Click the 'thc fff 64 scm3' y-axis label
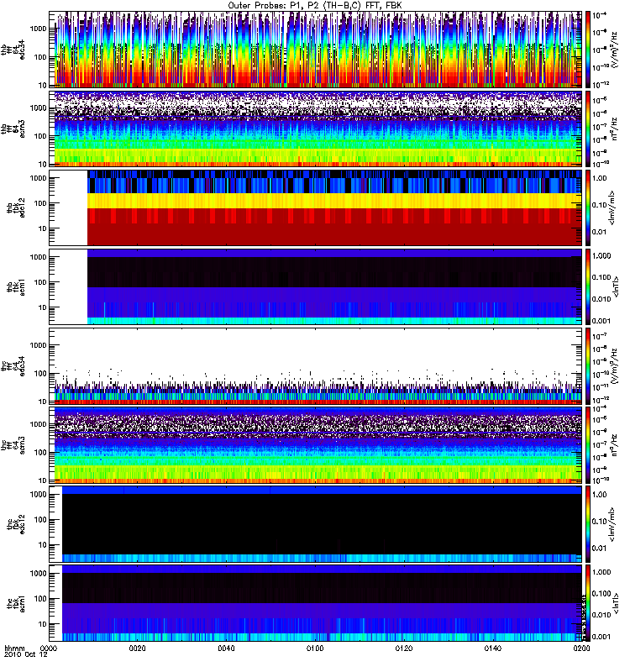This screenshot has height=672, width=630. click(x=13, y=445)
